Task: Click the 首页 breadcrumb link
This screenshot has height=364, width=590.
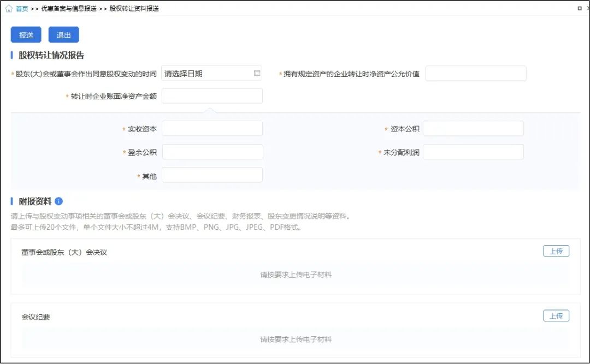Action: [x=22, y=9]
